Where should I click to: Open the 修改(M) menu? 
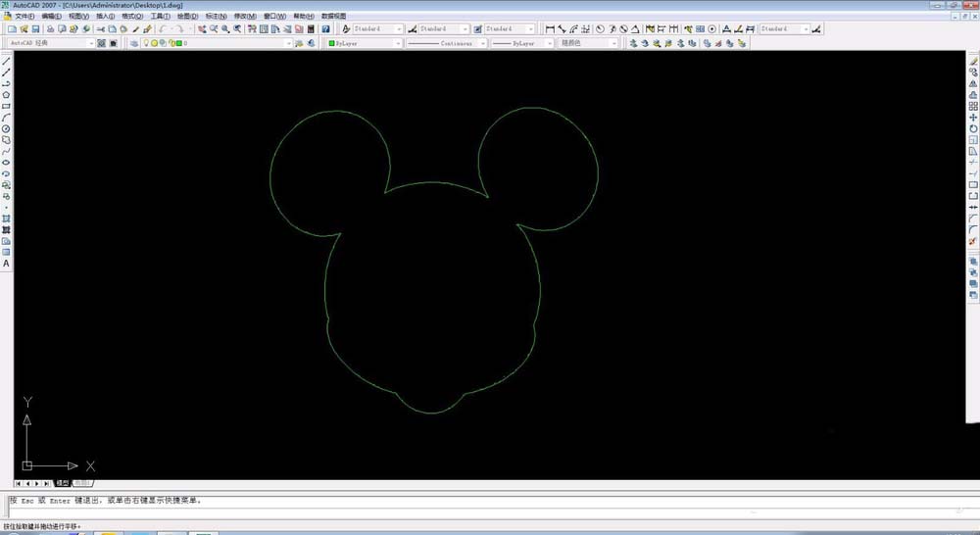click(245, 17)
